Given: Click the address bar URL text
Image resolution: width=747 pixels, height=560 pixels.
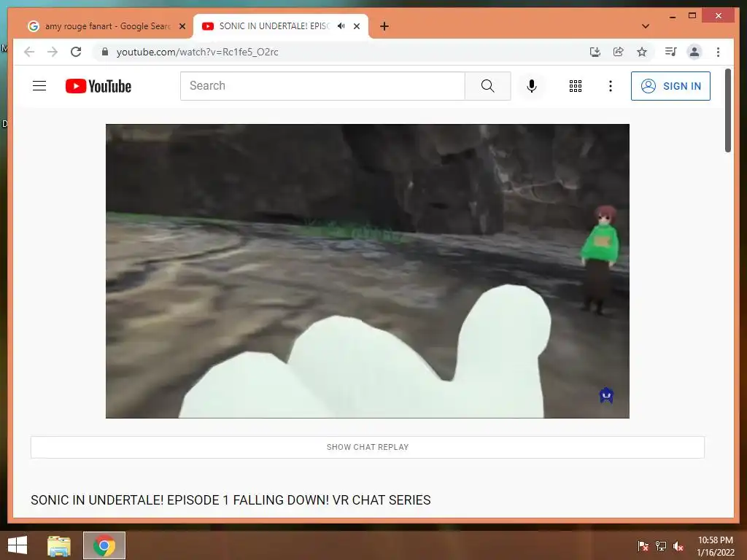Looking at the screenshot, I should tap(197, 52).
